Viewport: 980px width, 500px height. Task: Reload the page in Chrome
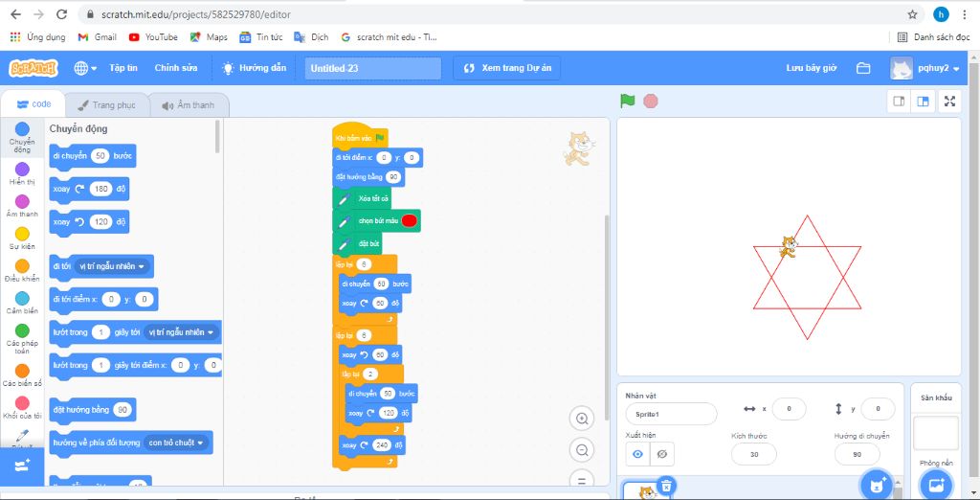click(x=61, y=13)
